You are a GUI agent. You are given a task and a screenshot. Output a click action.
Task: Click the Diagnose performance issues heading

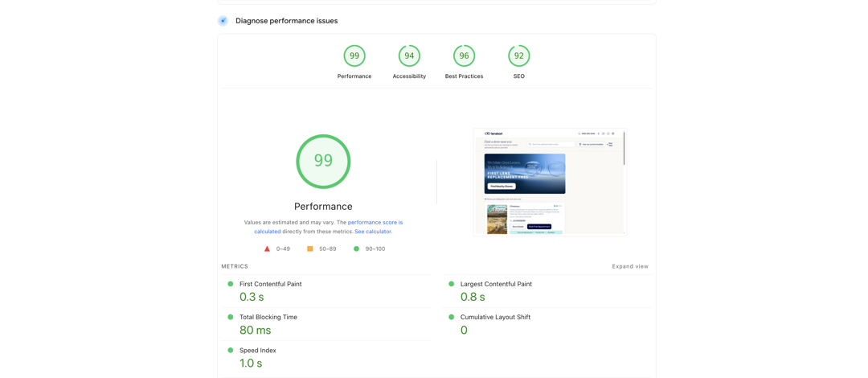[x=287, y=21]
